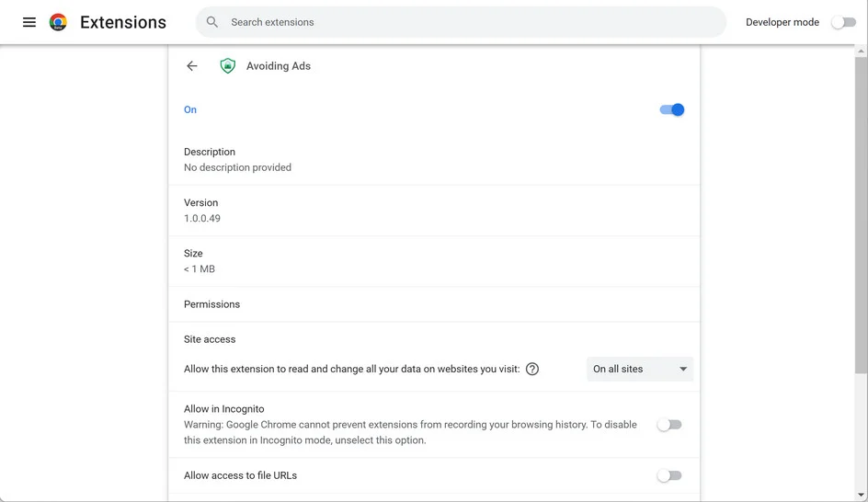Click the Incognito warning text

(410, 432)
